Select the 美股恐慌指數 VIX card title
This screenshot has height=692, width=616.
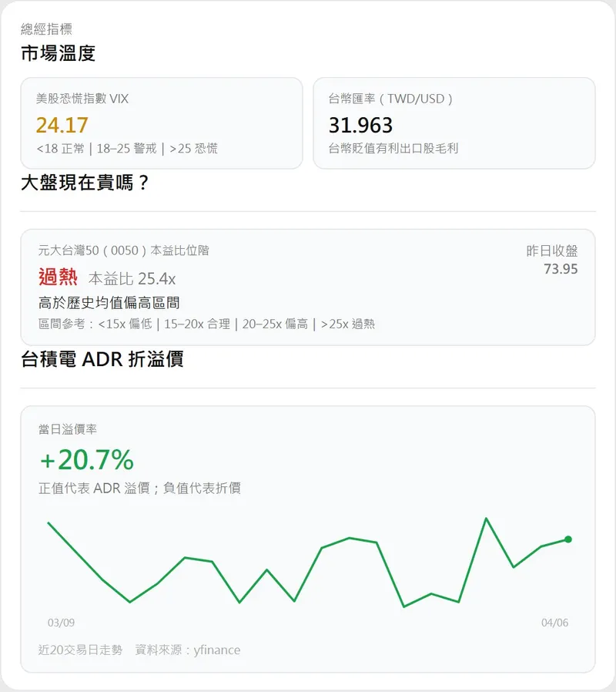[x=82, y=99]
